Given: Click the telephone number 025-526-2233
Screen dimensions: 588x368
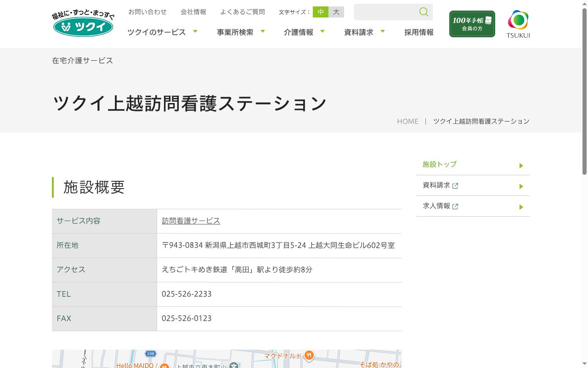Looking at the screenshot, I should click(187, 294).
